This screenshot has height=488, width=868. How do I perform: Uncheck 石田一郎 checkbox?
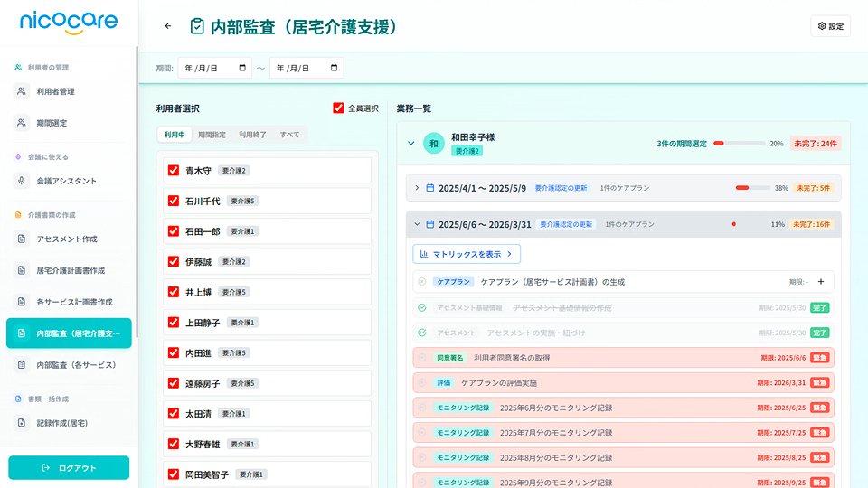pos(174,231)
